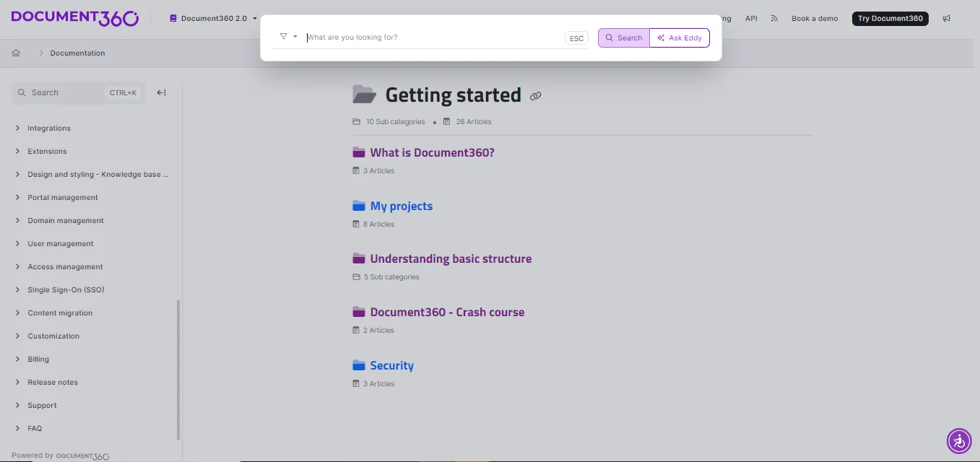Open the 'My projects' category
Viewport: 980px width, 462px height.
(402, 206)
